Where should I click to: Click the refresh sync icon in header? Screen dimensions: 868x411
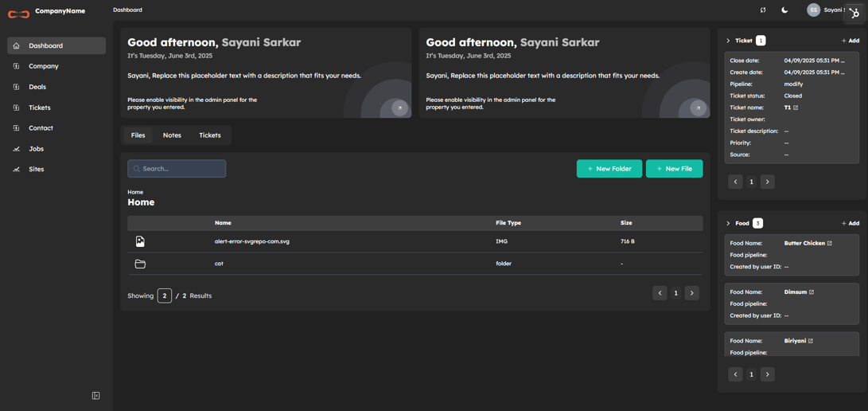tap(763, 10)
